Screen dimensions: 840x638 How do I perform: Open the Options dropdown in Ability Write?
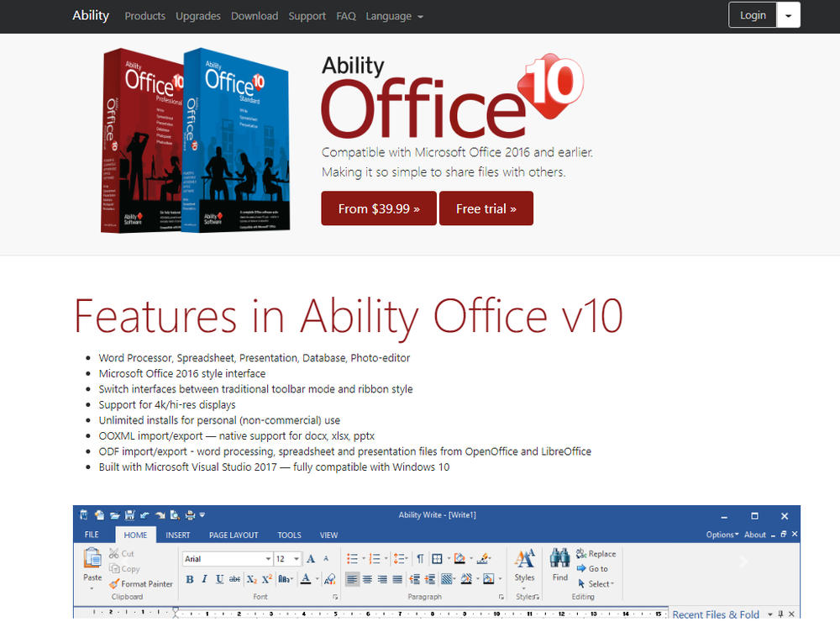[722, 535]
